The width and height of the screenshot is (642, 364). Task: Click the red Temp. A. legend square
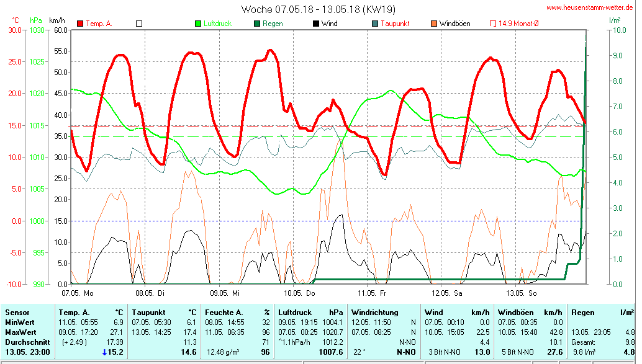[80, 24]
